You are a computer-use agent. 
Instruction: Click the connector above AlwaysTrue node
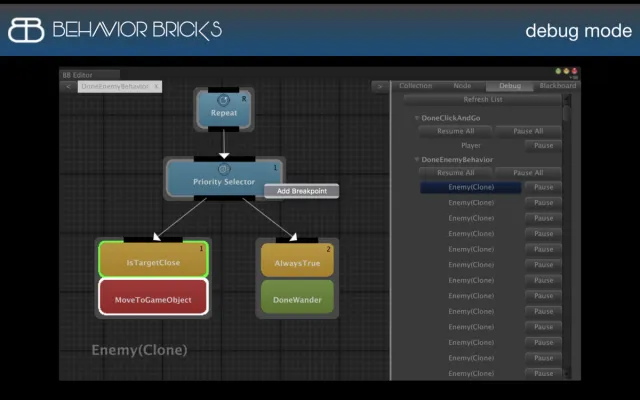[x=297, y=240]
